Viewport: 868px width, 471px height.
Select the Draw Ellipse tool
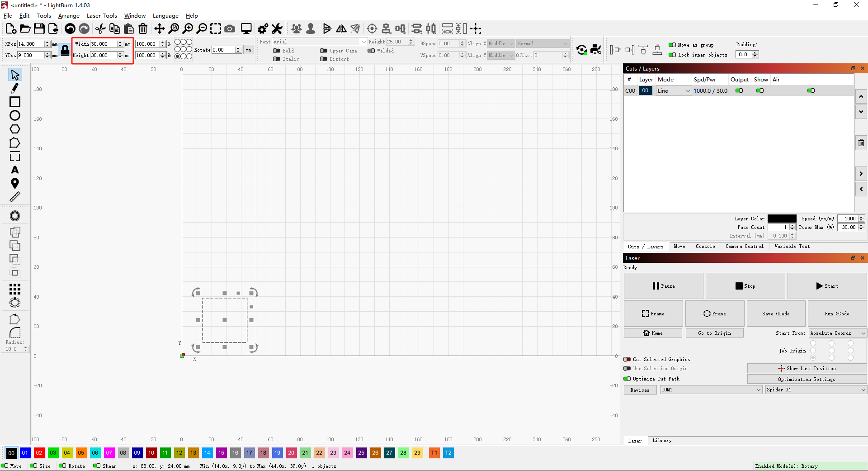pos(15,116)
